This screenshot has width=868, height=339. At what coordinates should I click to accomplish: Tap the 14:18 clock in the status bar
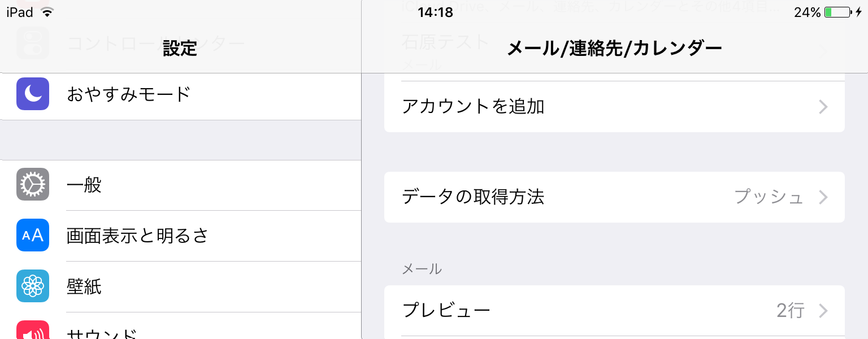pos(435,12)
